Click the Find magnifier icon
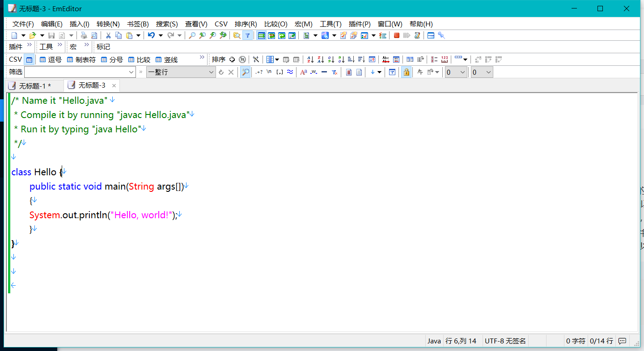644x351 pixels. coord(192,35)
